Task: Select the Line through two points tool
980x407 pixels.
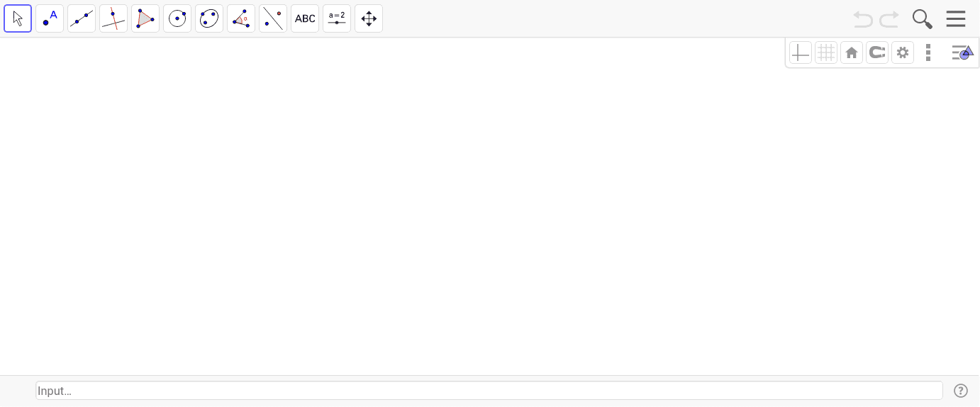Action: [x=82, y=18]
